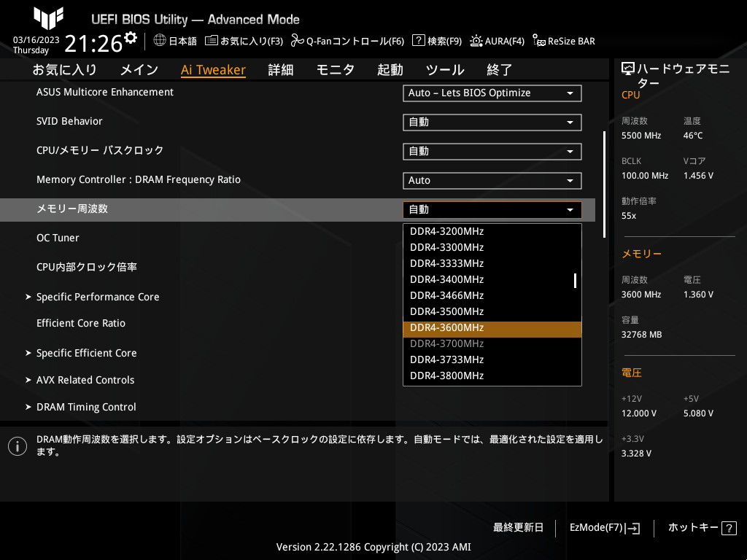Select DDR4-3800MHz option
This screenshot has height=560, width=747.
[x=492, y=376]
